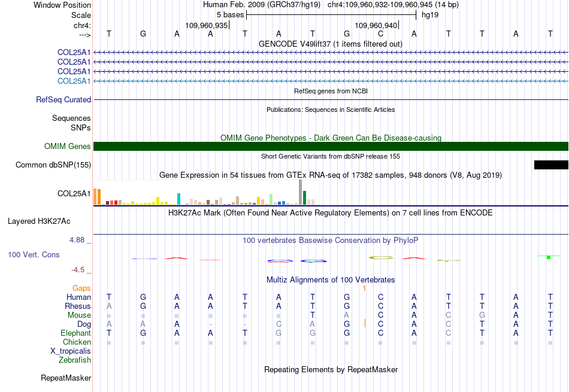The image size is (569, 392).
Task: Click COL25A1 label beside the expression bar chart
Action: click(x=74, y=194)
